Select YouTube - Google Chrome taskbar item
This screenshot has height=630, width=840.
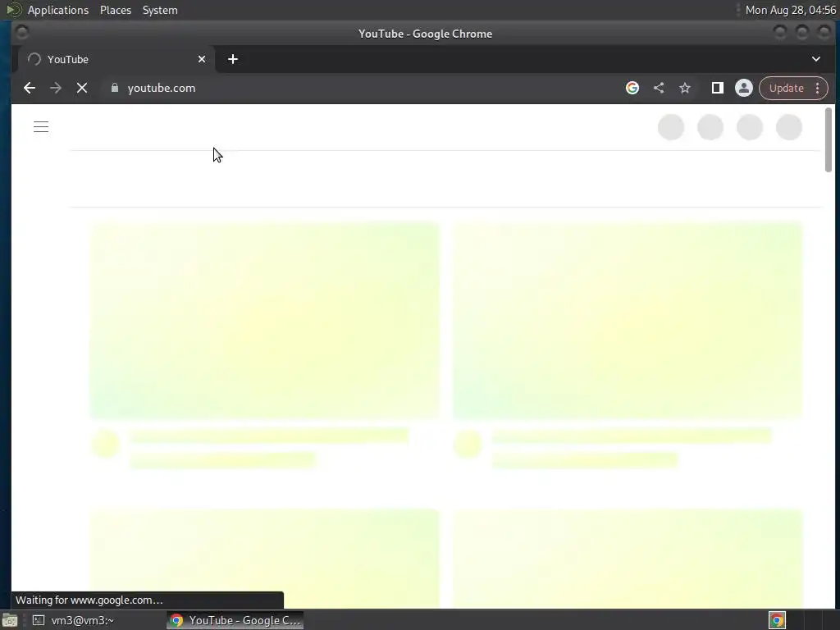[235, 620]
